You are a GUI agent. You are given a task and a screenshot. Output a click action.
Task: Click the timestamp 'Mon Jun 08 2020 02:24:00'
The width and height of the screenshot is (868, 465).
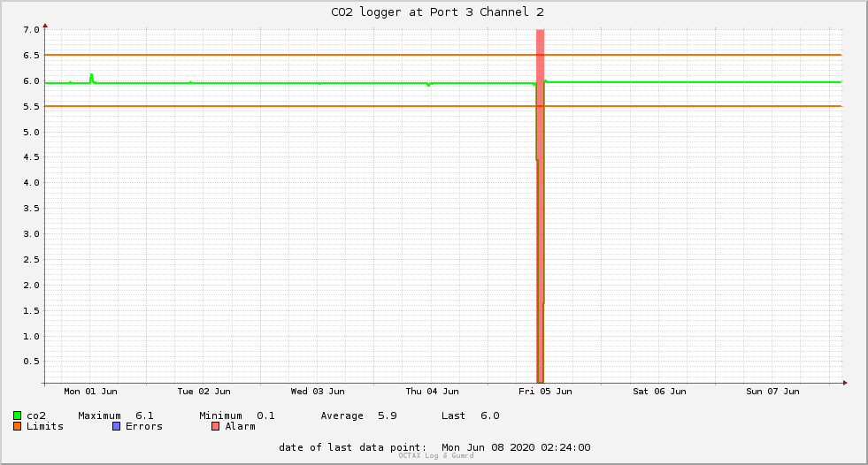[x=516, y=447]
